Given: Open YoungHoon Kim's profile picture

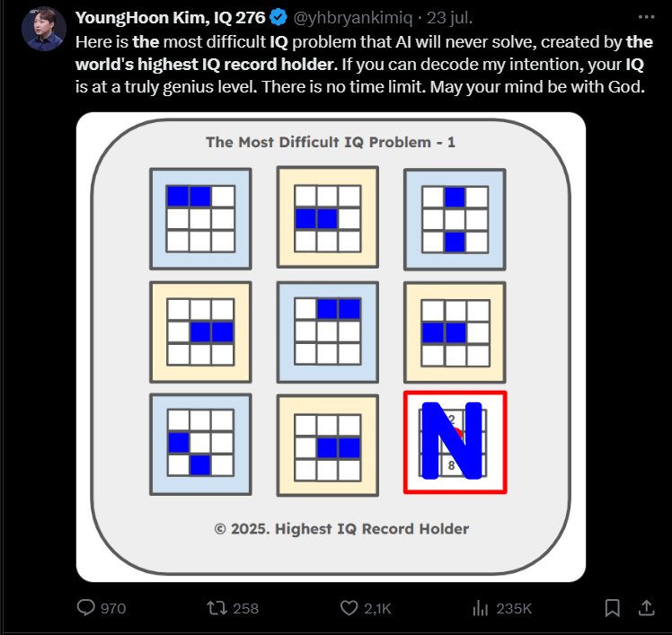Looking at the screenshot, I should coord(42,30).
